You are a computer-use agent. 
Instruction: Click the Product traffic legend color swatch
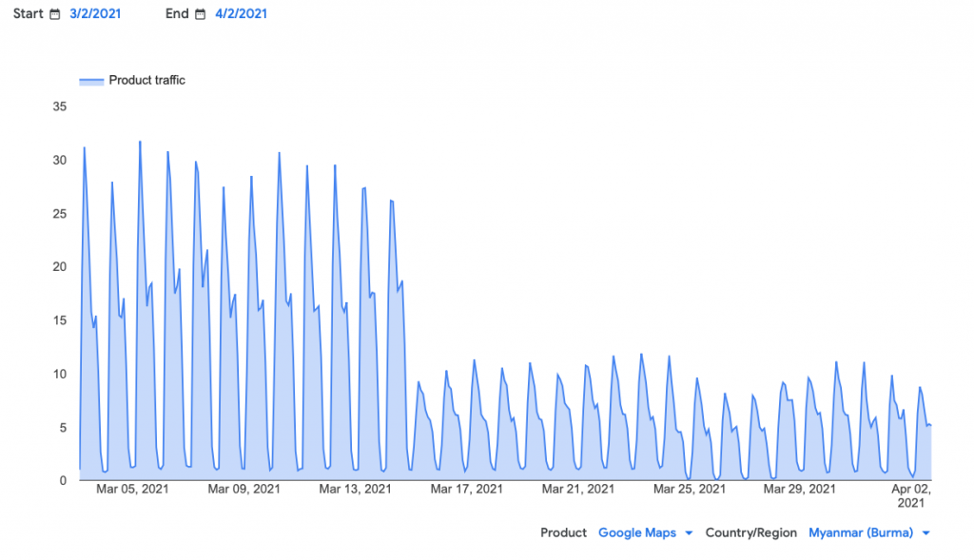[x=91, y=81]
